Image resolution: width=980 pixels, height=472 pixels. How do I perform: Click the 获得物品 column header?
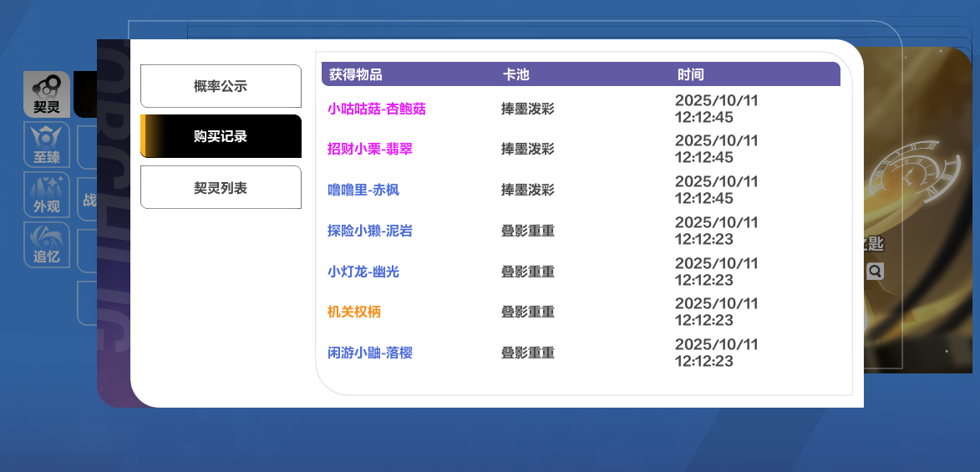(356, 74)
